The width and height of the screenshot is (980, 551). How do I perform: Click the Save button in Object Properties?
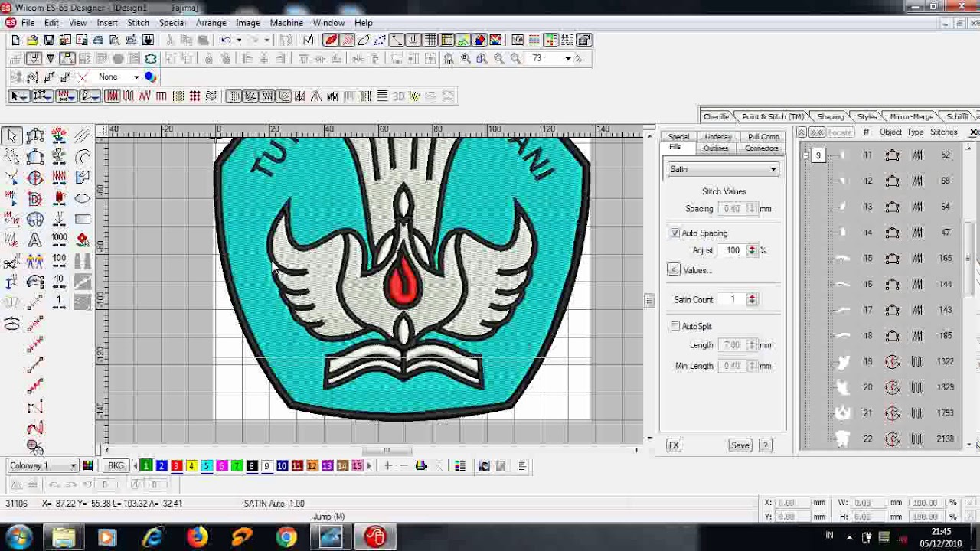pyautogui.click(x=740, y=445)
